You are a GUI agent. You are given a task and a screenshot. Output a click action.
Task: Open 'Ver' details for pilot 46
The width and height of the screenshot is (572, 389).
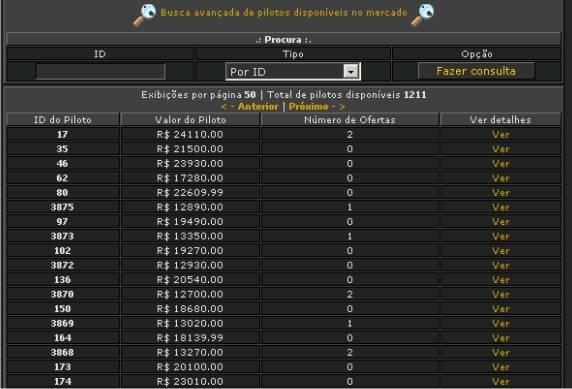tap(500, 163)
